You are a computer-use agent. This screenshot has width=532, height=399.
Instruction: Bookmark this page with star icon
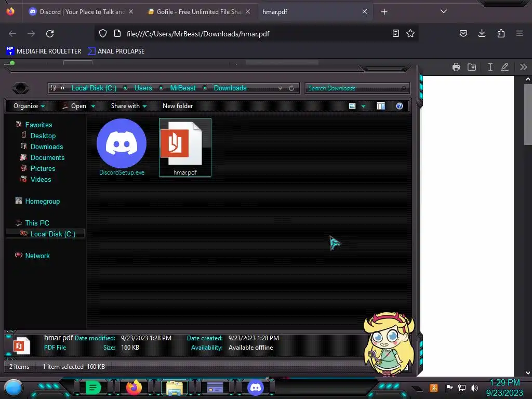click(410, 34)
